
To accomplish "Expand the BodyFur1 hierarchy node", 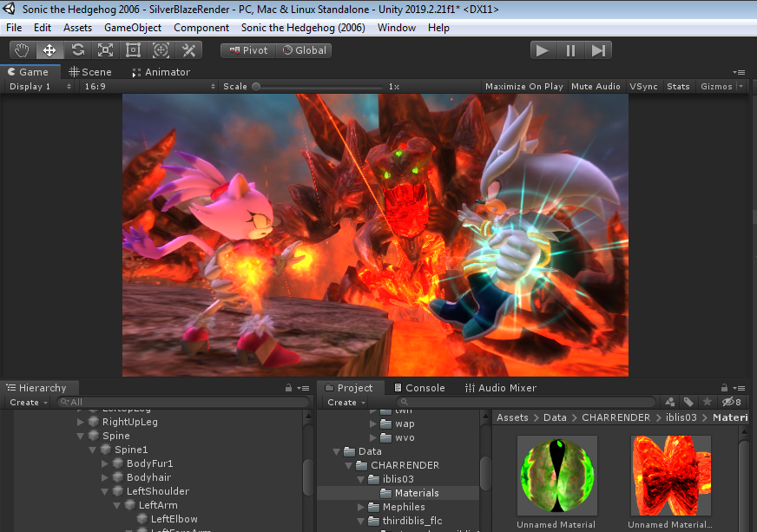I will click(105, 463).
